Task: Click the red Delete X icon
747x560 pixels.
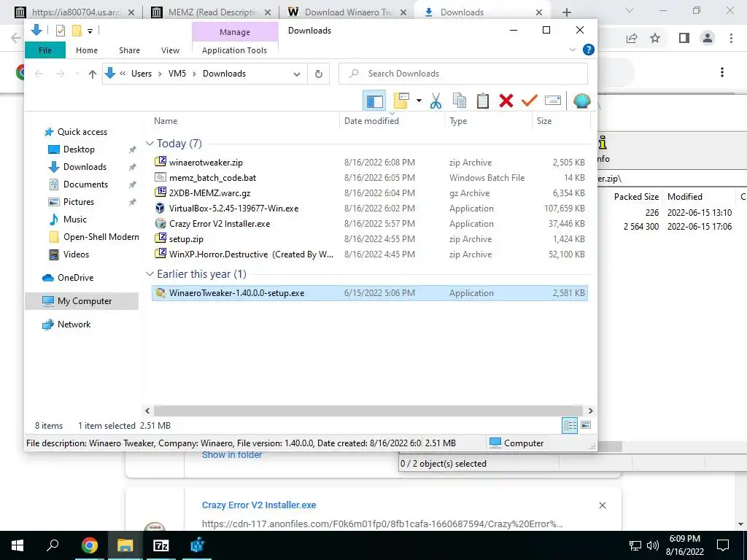Action: (506, 101)
